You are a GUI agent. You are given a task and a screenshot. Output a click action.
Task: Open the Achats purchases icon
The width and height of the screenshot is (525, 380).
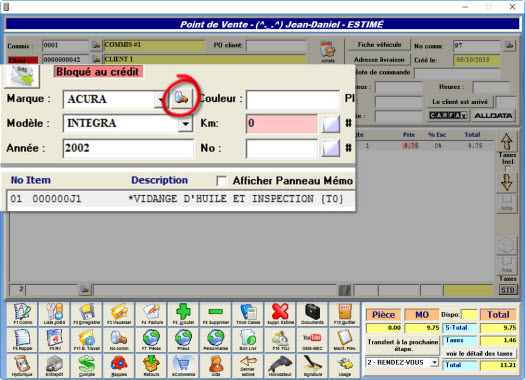point(328,51)
